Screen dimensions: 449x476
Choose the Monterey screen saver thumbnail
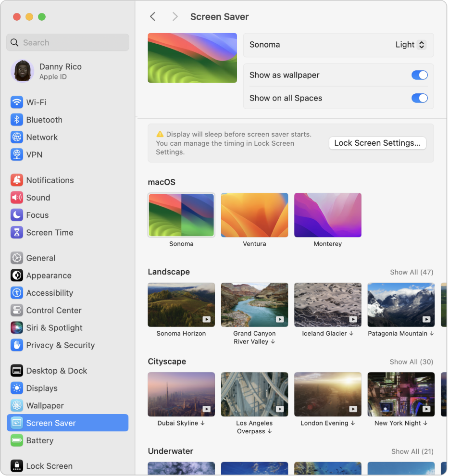coord(327,215)
